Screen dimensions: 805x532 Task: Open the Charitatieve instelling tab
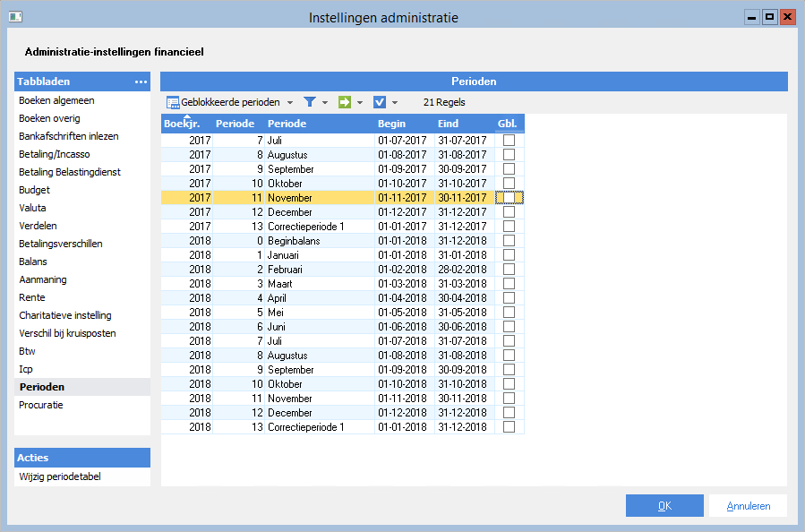pos(65,316)
